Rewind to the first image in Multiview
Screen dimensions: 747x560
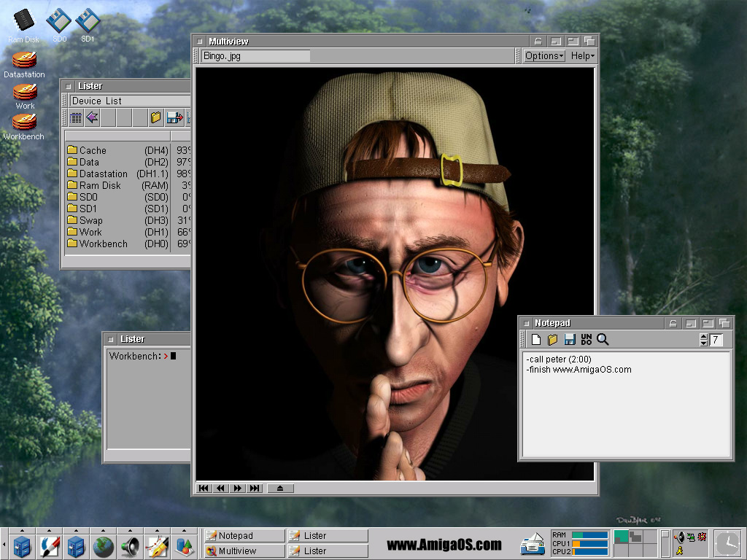(x=204, y=489)
